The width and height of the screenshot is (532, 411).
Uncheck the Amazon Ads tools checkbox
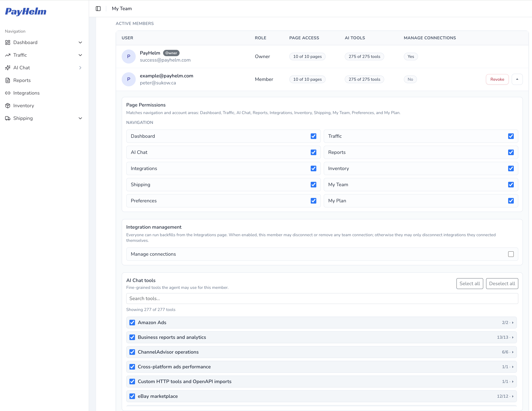132,323
